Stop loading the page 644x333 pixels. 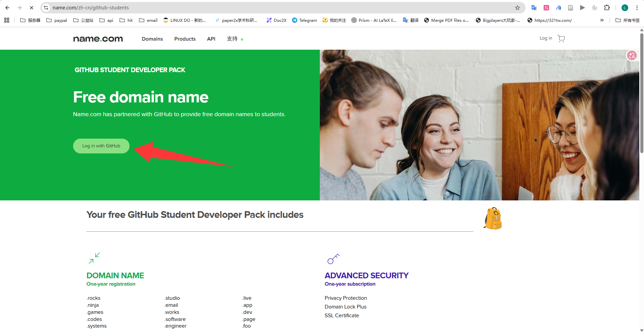[x=32, y=8]
